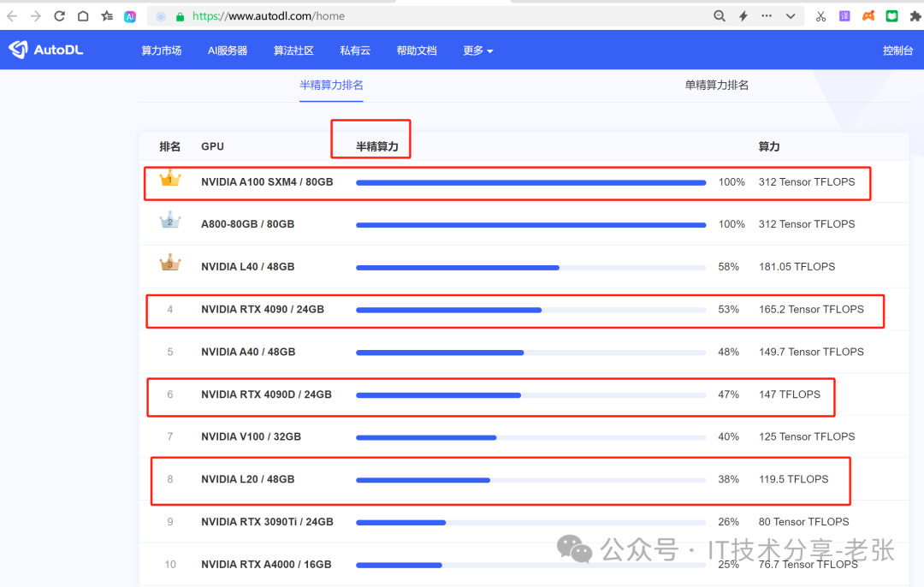Viewport: 924px width, 587px height.
Task: Click the 47% percentage for RTX 4090D
Action: coord(728,394)
